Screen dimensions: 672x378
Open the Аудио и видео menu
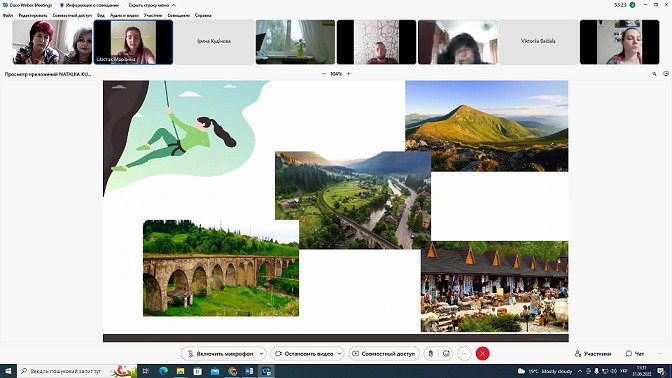click(124, 15)
